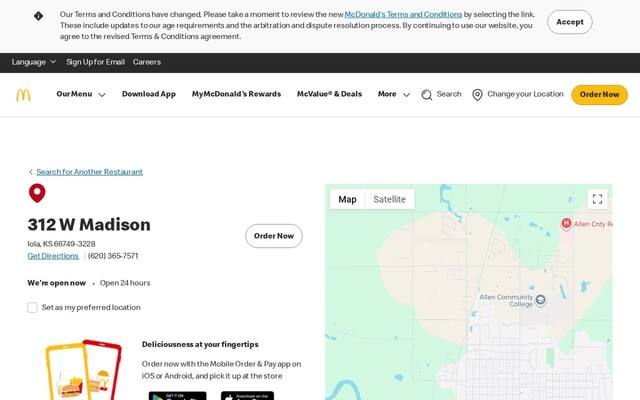Click phone number (620) 365-7571

[x=113, y=256]
